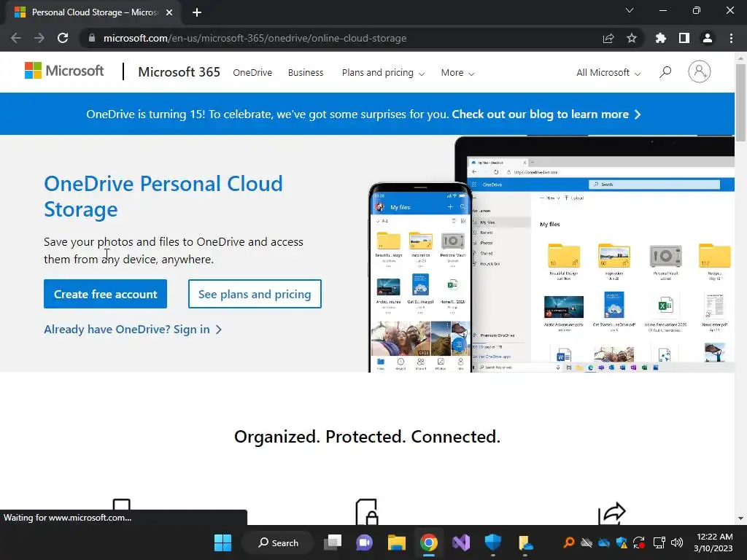The width and height of the screenshot is (747, 560).
Task: Bookmark this page with the star icon
Action: click(632, 38)
